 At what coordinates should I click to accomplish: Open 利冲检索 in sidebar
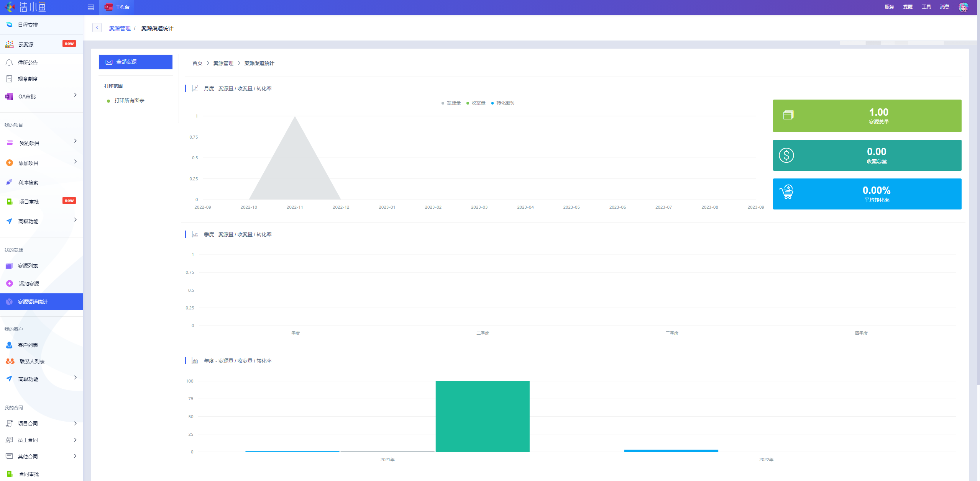coord(28,183)
